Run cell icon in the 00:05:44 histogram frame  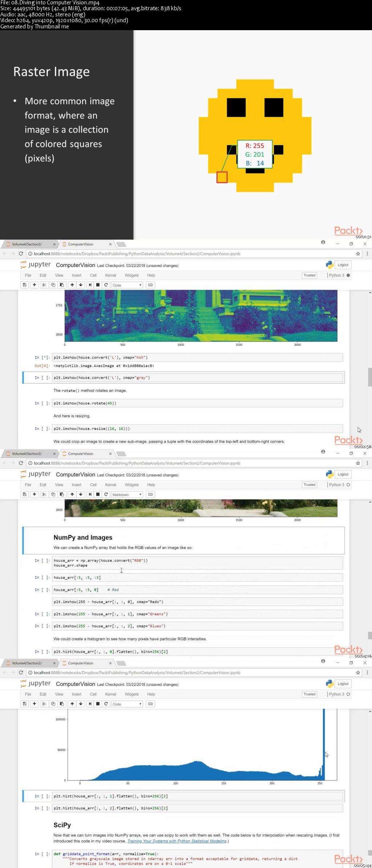point(90,704)
